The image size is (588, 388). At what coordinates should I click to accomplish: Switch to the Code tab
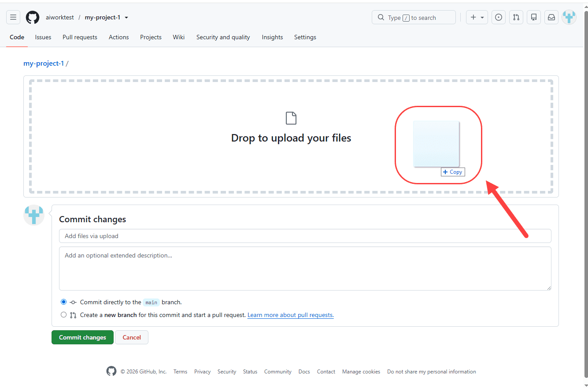(x=17, y=37)
